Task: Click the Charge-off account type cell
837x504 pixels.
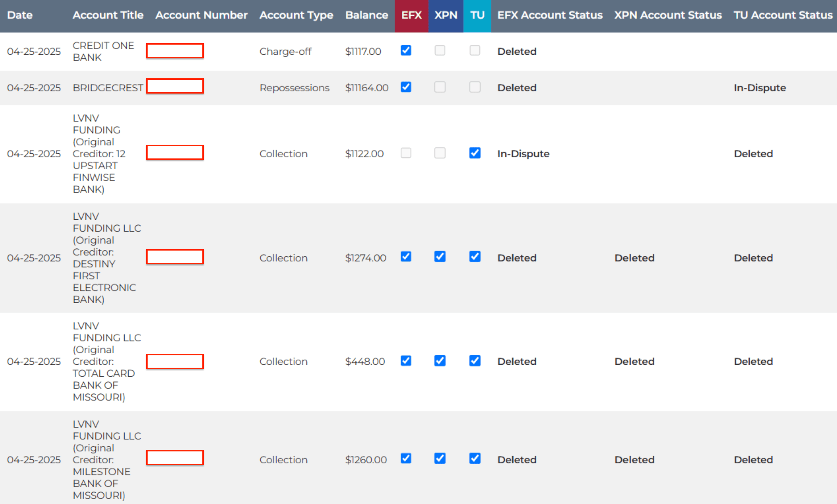Action: [285, 51]
